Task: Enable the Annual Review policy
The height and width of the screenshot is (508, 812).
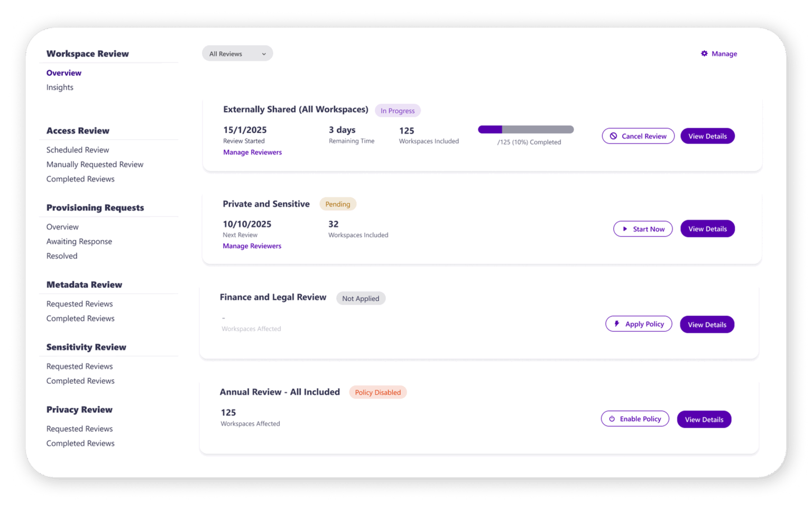Action: (635, 419)
